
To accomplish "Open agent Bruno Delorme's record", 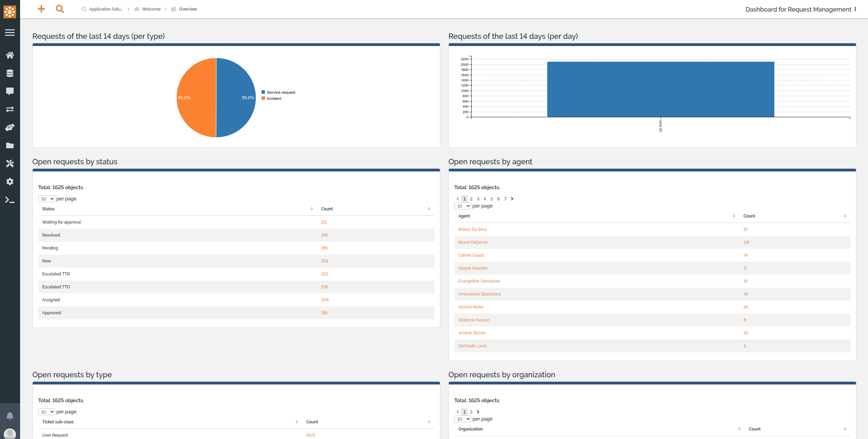I will pos(473,242).
